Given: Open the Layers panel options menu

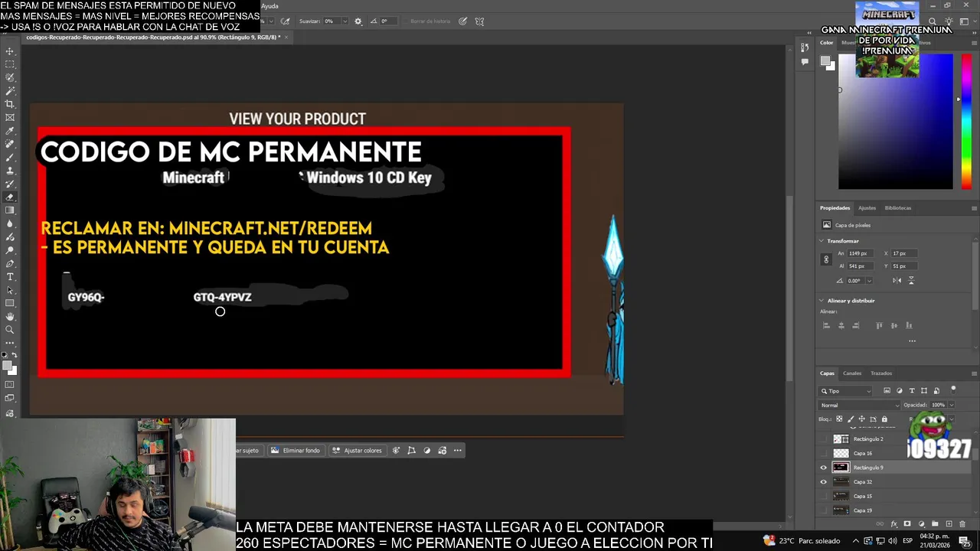Looking at the screenshot, I should 974,373.
